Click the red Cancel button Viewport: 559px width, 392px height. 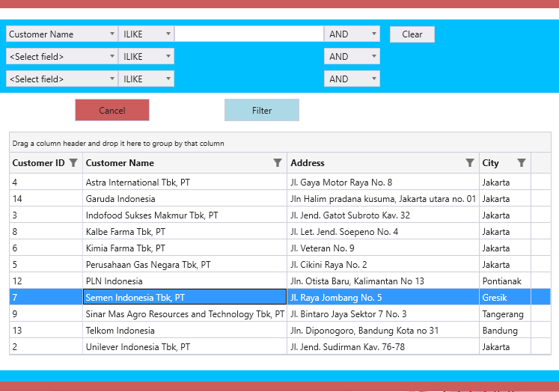click(112, 110)
